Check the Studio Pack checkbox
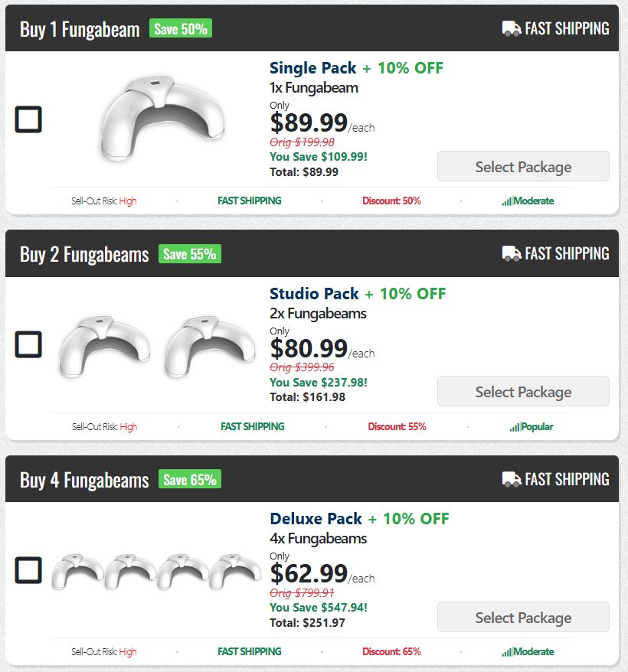The height and width of the screenshot is (672, 628). pos(28,344)
